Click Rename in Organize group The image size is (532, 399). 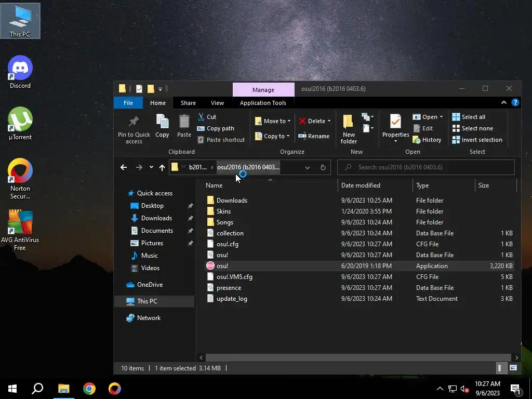[314, 136]
